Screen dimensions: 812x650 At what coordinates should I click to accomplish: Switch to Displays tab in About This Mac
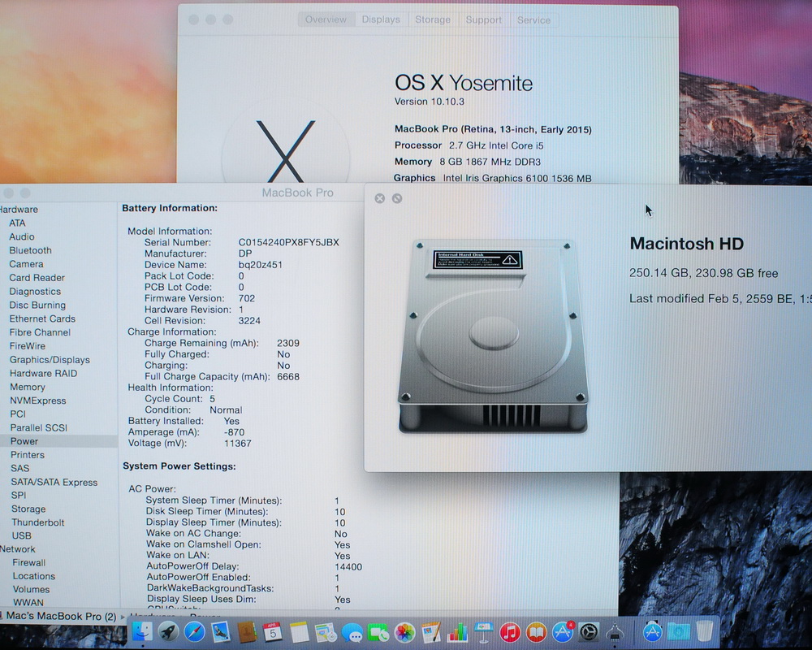click(x=381, y=19)
